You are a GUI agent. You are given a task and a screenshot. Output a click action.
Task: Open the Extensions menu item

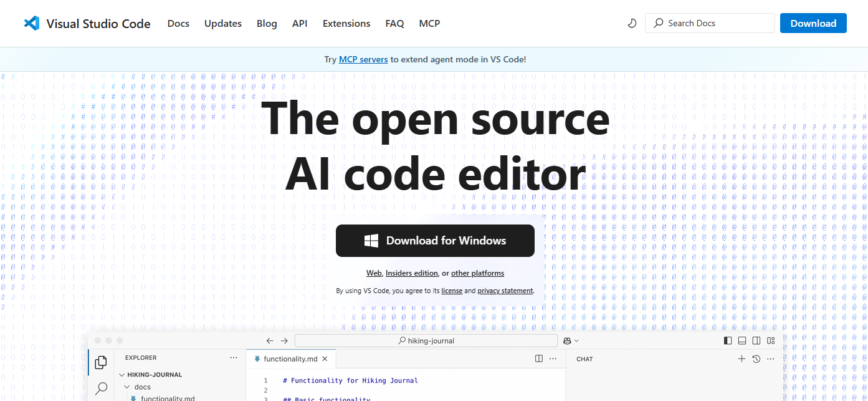346,24
